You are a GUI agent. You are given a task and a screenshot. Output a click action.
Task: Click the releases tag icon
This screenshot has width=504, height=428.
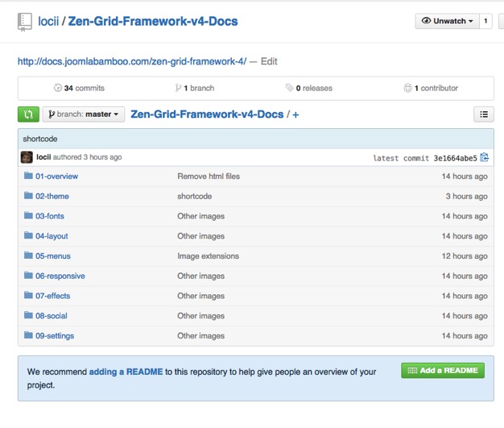289,88
